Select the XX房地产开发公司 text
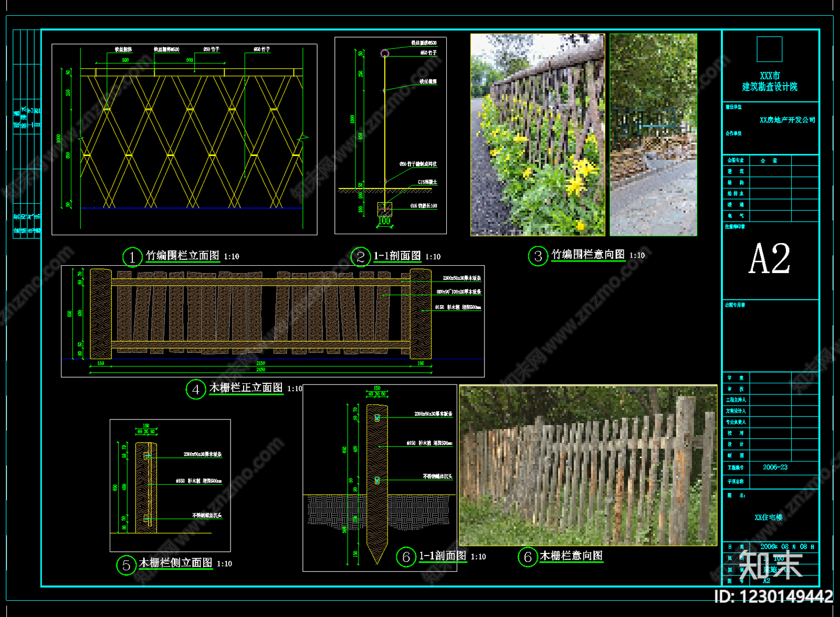Viewport: 840px width, 617px height. coord(787,120)
